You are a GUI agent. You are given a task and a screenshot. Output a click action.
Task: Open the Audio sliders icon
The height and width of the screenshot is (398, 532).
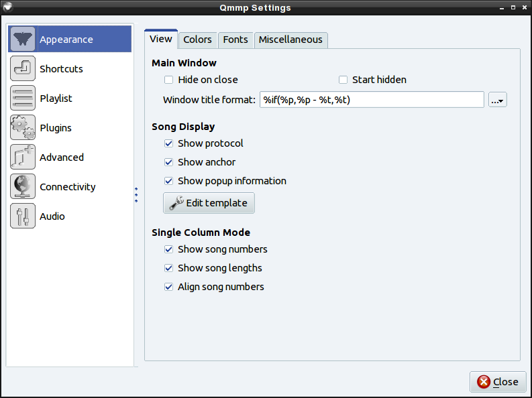click(23, 216)
